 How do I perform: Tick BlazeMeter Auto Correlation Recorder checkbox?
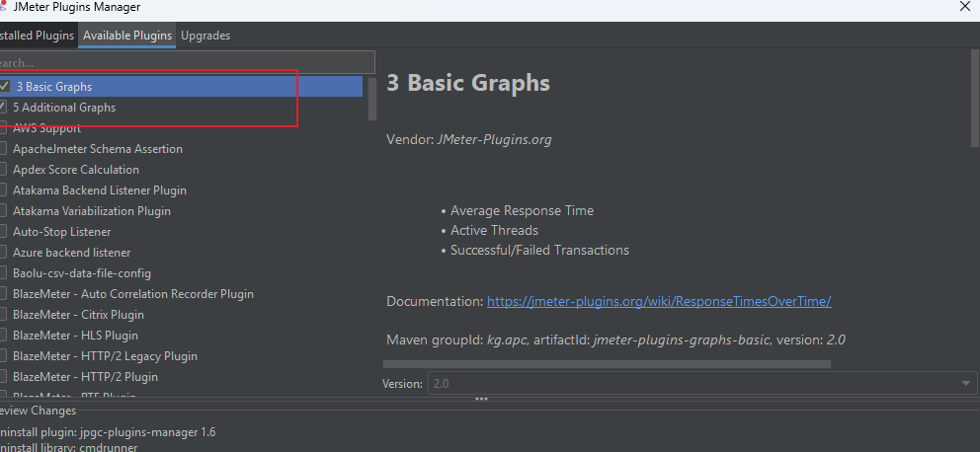[x=3, y=293]
